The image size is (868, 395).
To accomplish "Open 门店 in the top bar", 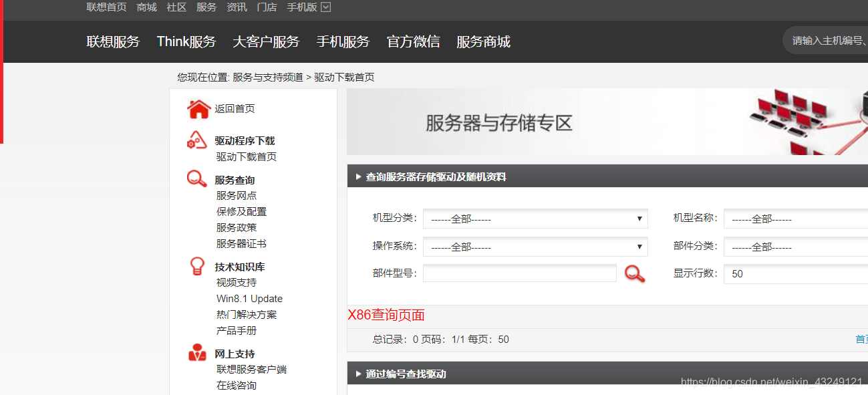I will click(x=267, y=7).
